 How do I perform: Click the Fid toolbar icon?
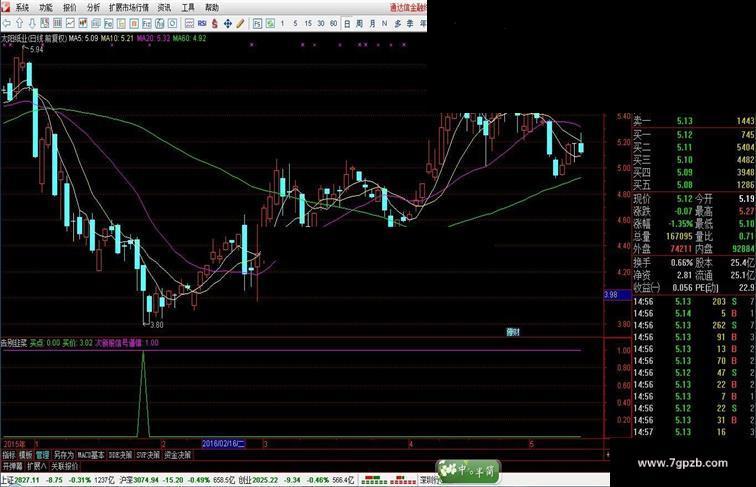(147, 23)
